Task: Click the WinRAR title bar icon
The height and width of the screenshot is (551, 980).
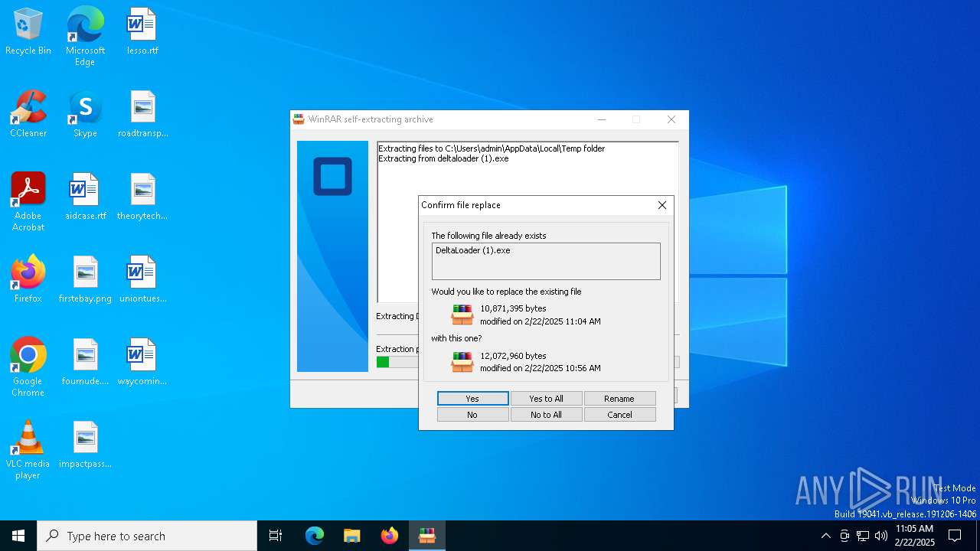Action: (x=299, y=119)
